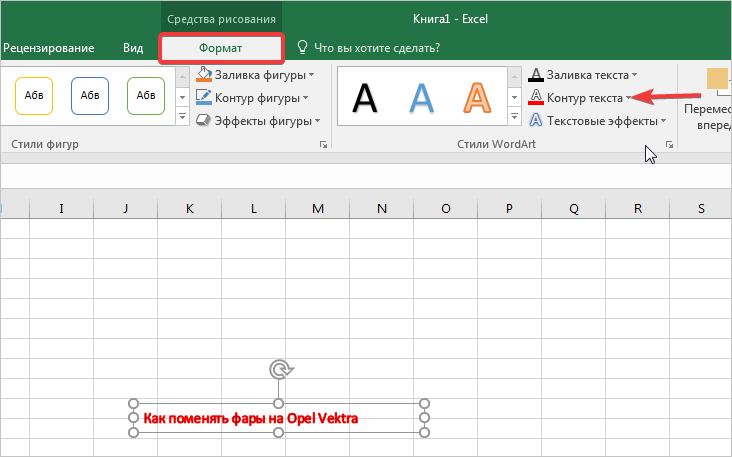Open the Текстовые эффекты dropdown arrow
Viewport: 732px width, 457px height.
coord(663,120)
